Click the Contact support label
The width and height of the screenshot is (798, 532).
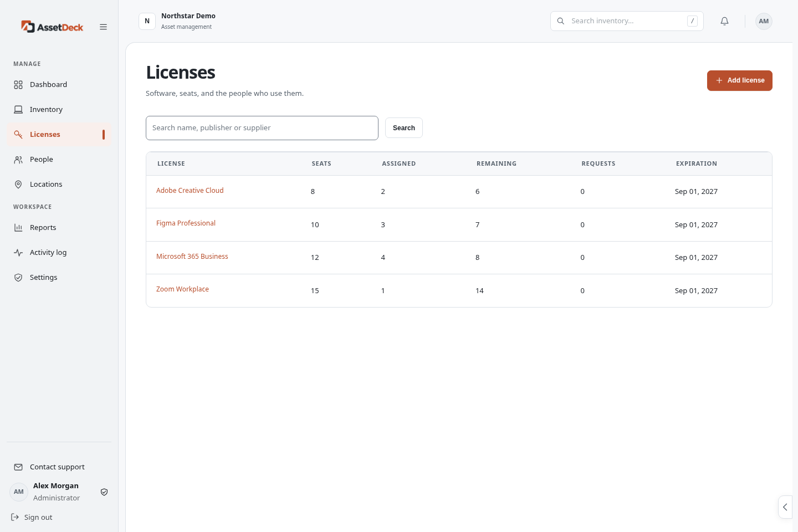(x=57, y=467)
